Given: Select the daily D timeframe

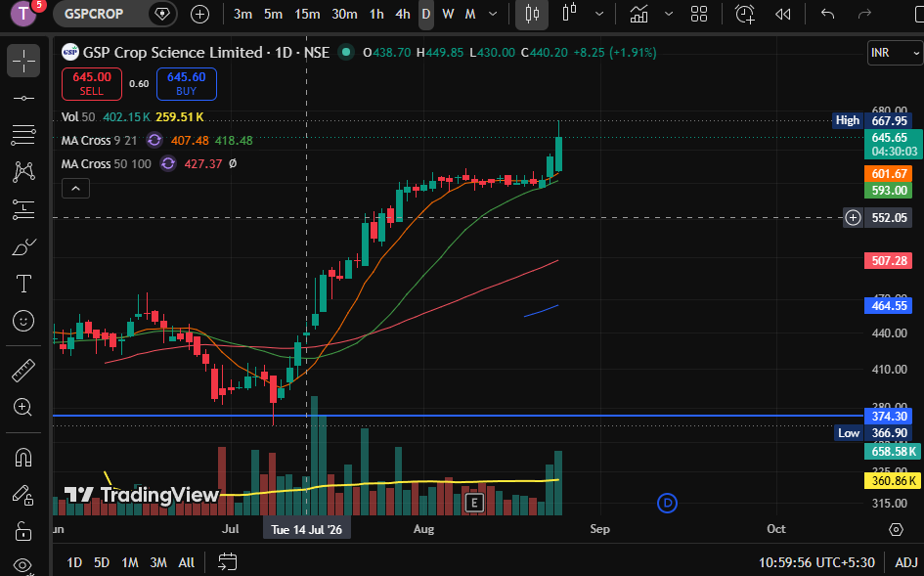Looking at the screenshot, I should point(426,14).
